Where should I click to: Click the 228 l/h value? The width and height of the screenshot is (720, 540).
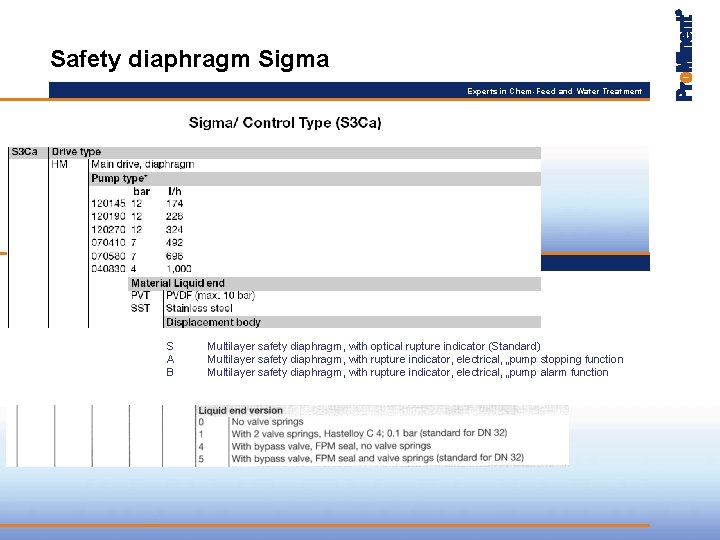click(174, 216)
